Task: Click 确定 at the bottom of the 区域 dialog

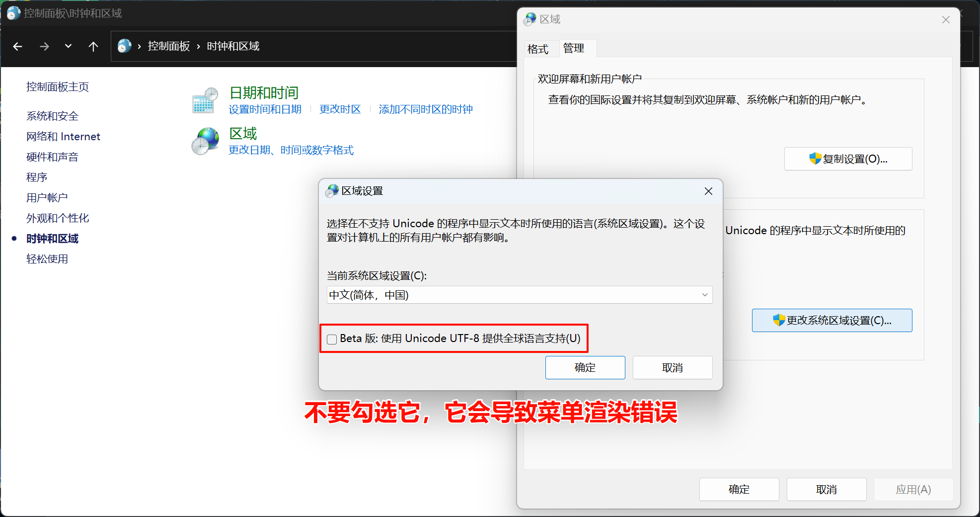Action: click(x=739, y=490)
